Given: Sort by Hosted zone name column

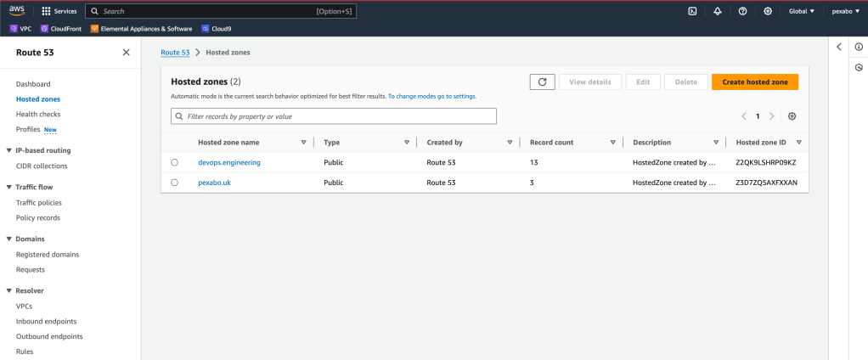Looking at the screenshot, I should 303,142.
